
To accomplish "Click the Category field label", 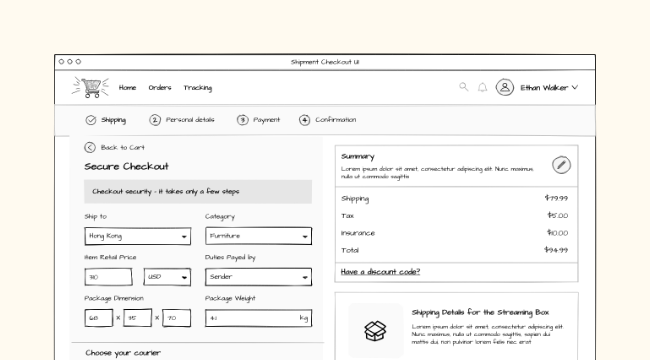I will [x=220, y=216].
